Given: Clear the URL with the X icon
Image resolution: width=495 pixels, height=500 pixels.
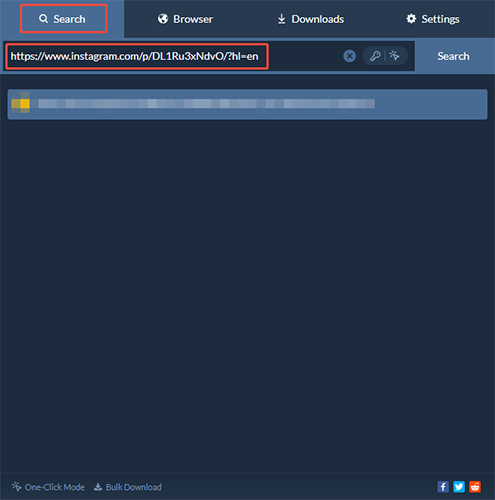Looking at the screenshot, I should pos(349,56).
